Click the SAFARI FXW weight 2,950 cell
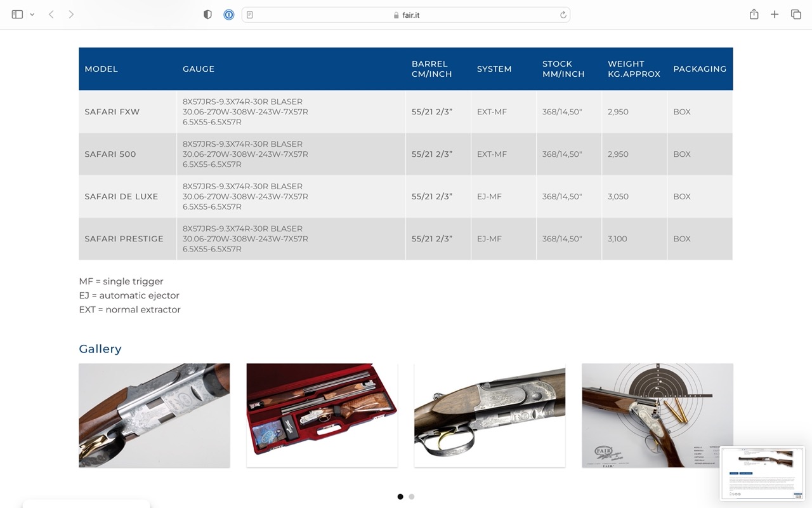Screen dimensions: 812x508 pyautogui.click(x=634, y=112)
